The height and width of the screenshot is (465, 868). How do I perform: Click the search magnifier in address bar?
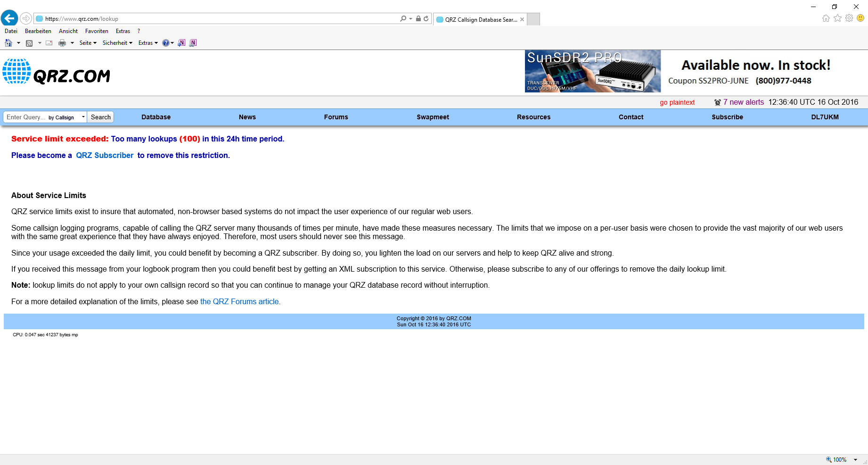pos(403,18)
